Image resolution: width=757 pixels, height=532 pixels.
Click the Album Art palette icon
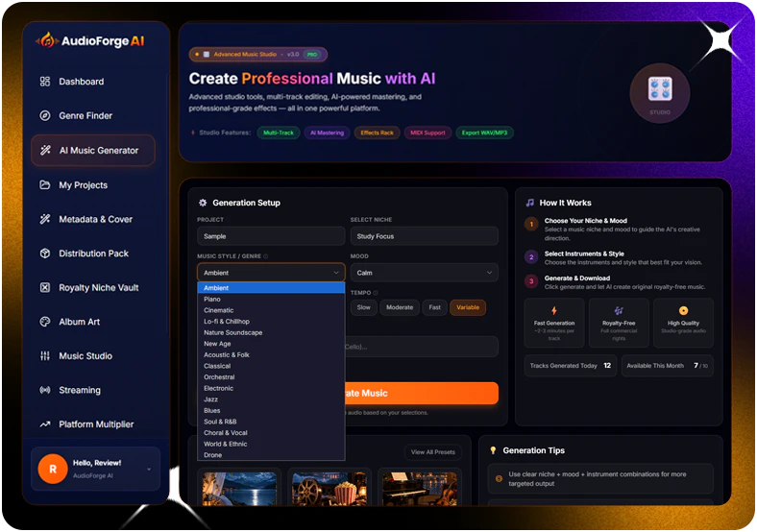coord(45,322)
